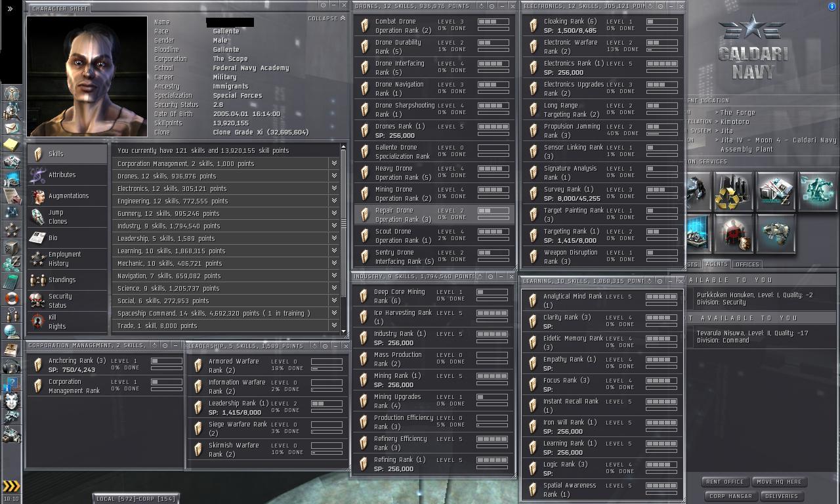The height and width of the screenshot is (504, 840).
Task: Expand the Mechanic skill group chevron
Action: (x=334, y=263)
